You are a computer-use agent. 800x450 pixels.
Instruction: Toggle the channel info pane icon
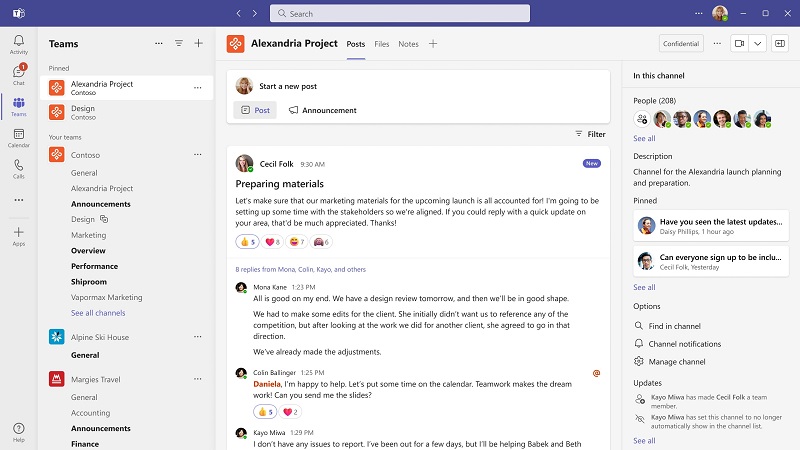point(780,43)
